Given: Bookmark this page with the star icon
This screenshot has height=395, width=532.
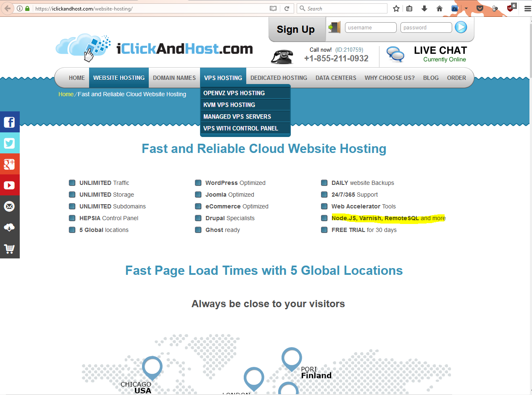Looking at the screenshot, I should (x=396, y=8).
